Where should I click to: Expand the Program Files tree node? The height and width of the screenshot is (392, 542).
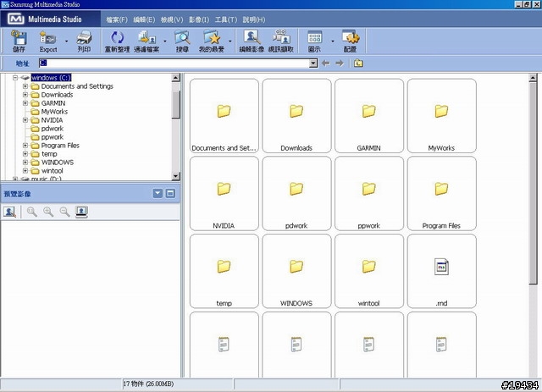(25, 146)
